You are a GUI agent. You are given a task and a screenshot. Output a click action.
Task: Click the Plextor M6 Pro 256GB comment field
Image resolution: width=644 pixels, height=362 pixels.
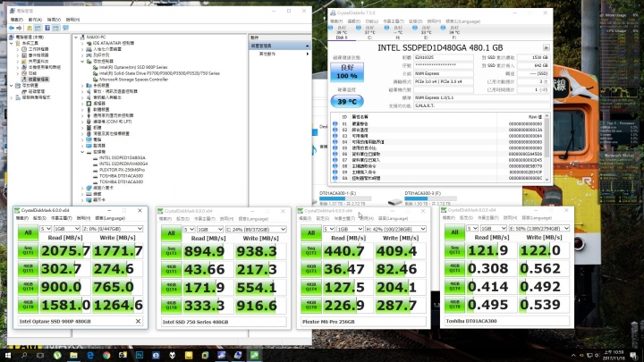363,322
